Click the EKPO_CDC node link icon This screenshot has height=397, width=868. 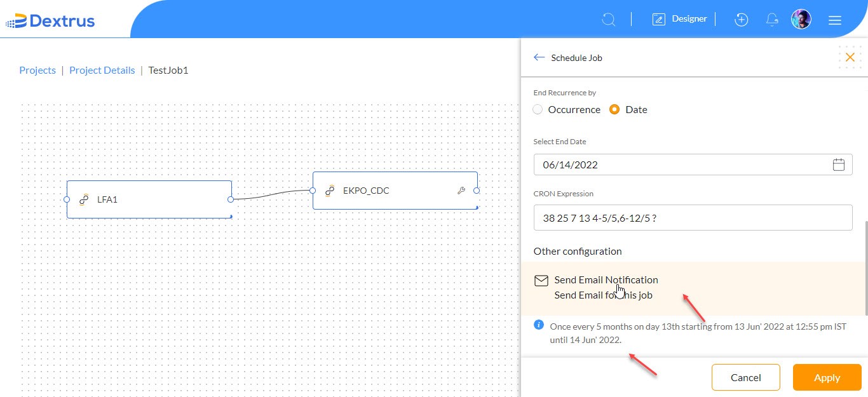(x=330, y=191)
